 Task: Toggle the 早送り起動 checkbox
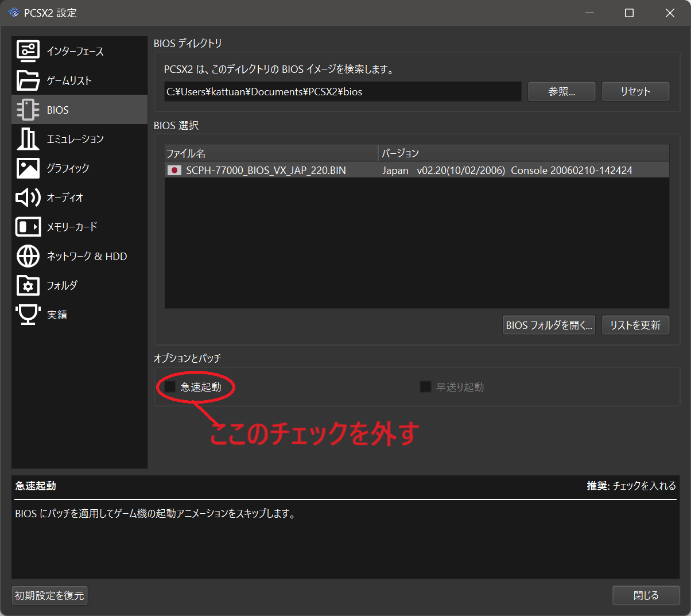(x=425, y=387)
